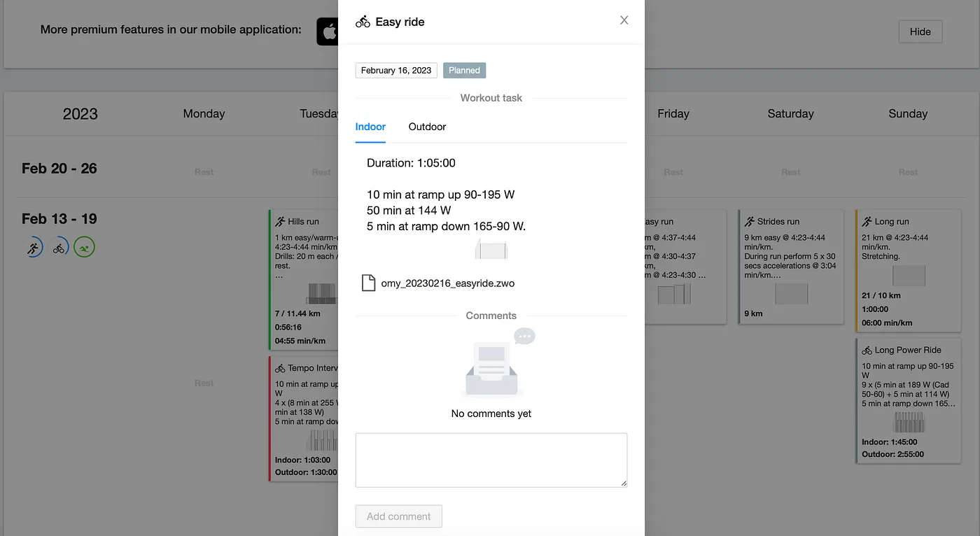This screenshot has width=980, height=536.
Task: Click the bike icon on Long Power Ride card
Action: tap(867, 350)
